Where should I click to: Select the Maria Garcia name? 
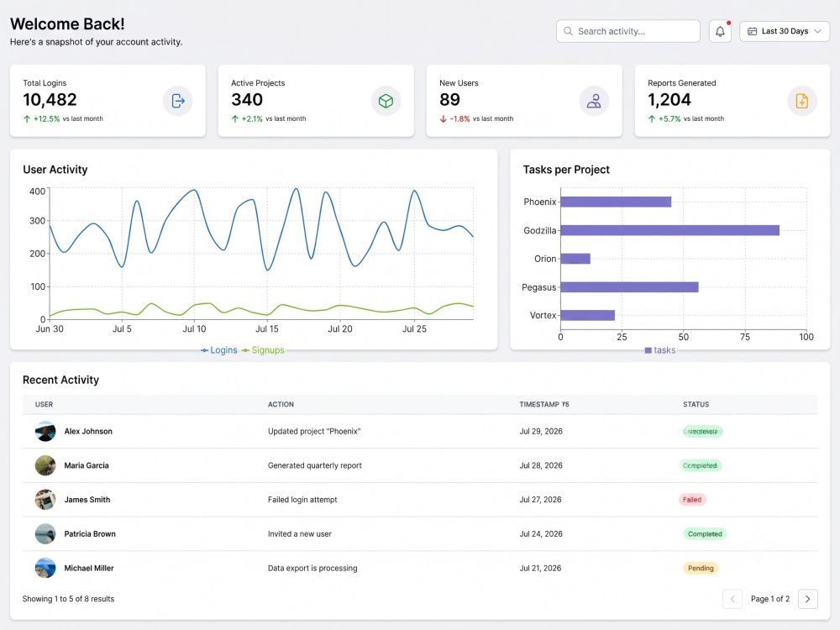click(x=87, y=465)
